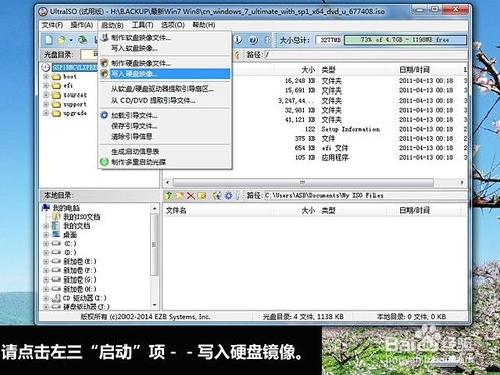
Task: Expand the sources folder node
Action: point(46,95)
